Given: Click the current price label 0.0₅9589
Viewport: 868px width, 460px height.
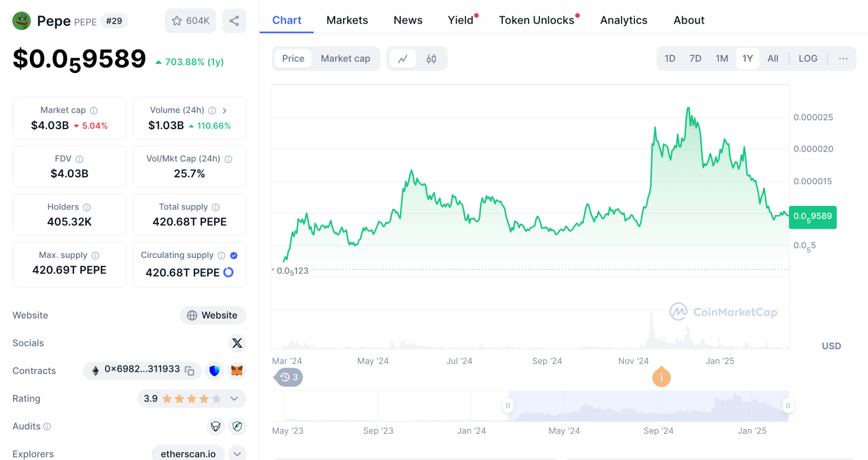Looking at the screenshot, I should tap(812, 217).
